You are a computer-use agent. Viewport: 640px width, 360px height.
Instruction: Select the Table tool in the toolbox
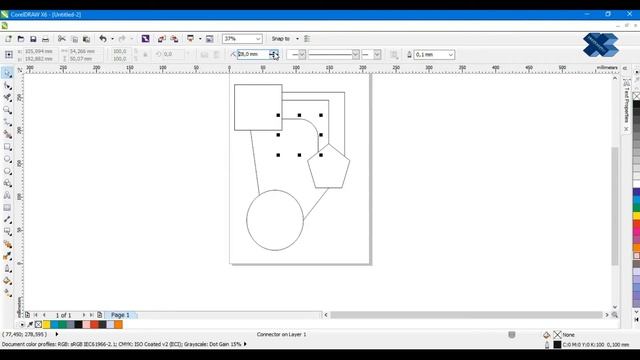click(x=7, y=208)
